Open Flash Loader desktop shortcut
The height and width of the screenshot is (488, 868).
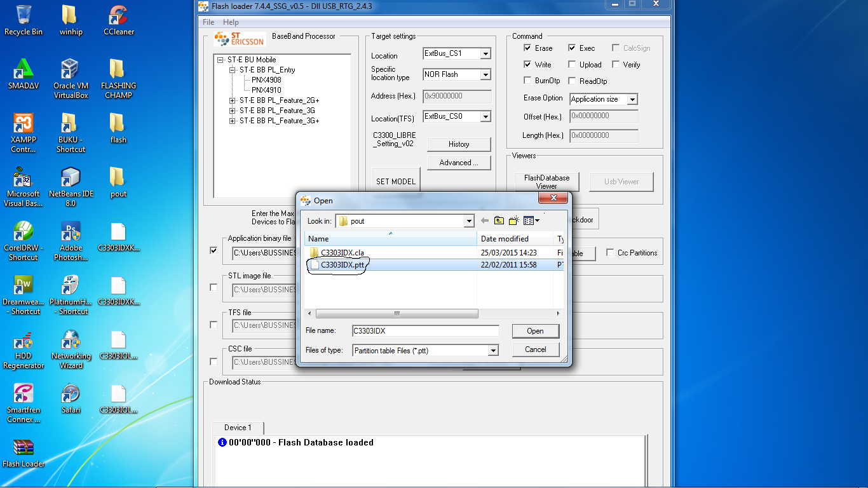(x=24, y=452)
